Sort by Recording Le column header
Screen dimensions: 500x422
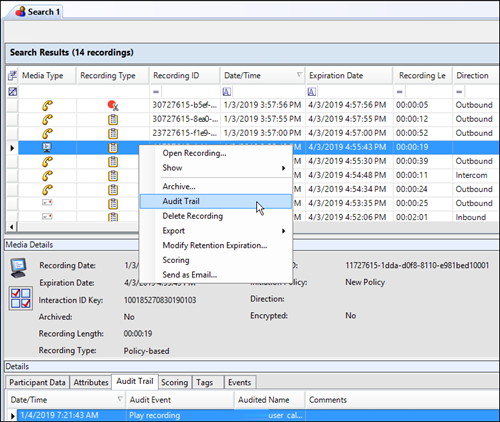(x=423, y=76)
